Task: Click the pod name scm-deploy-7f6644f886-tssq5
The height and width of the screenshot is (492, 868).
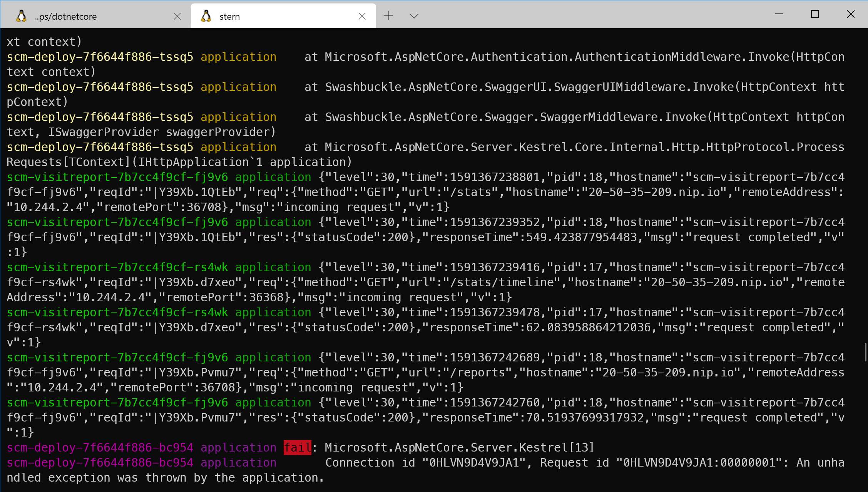Action: pyautogui.click(x=100, y=57)
